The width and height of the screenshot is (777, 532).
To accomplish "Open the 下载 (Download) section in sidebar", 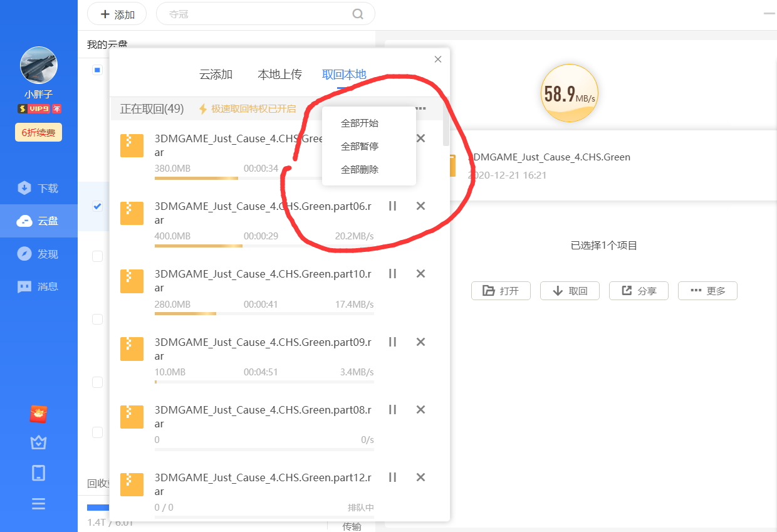I will pos(38,187).
